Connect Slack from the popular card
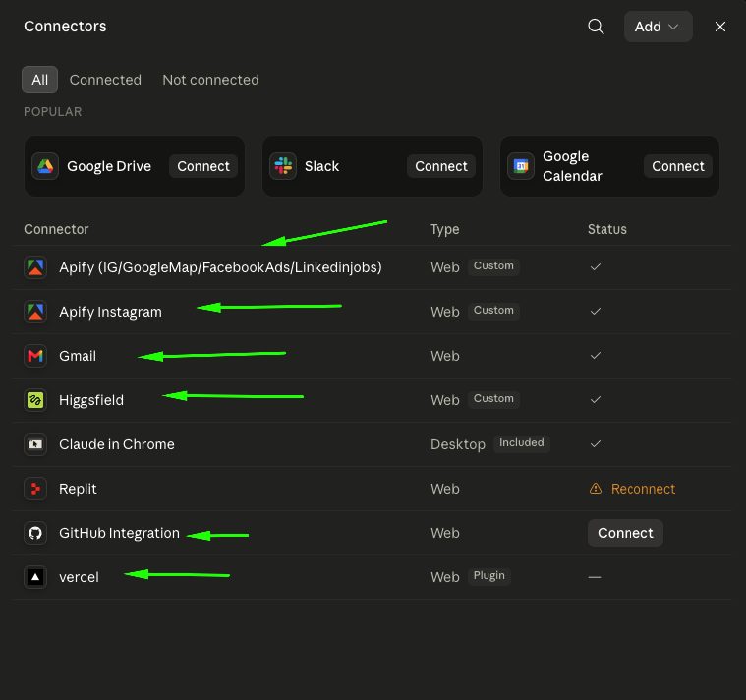The width and height of the screenshot is (746, 700). pos(441,166)
